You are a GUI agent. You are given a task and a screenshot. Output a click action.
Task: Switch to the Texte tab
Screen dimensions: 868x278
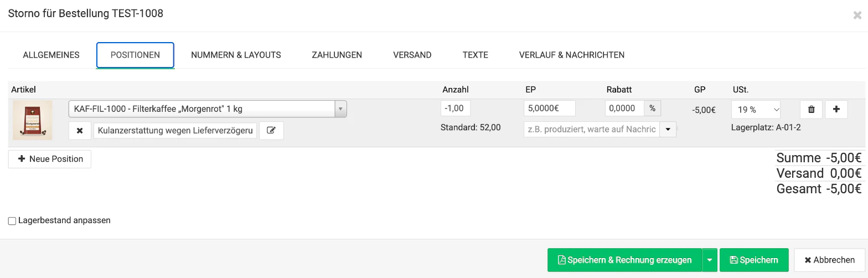(x=475, y=55)
